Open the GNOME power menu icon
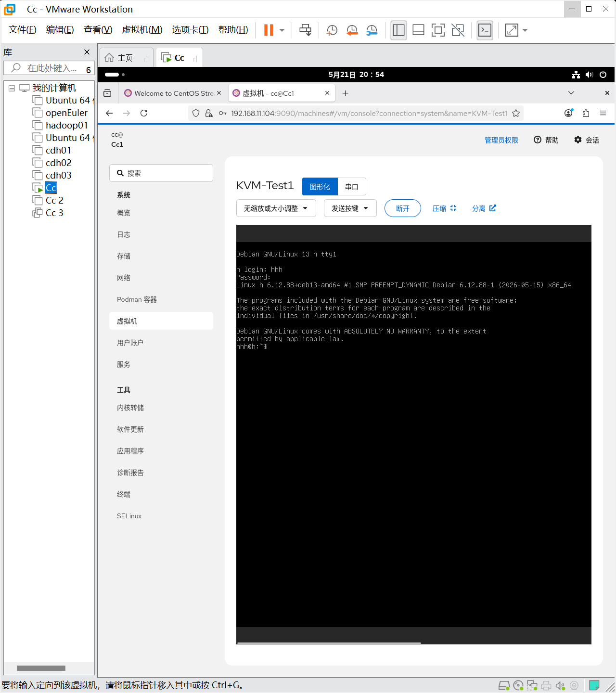616x693 pixels. tap(603, 75)
